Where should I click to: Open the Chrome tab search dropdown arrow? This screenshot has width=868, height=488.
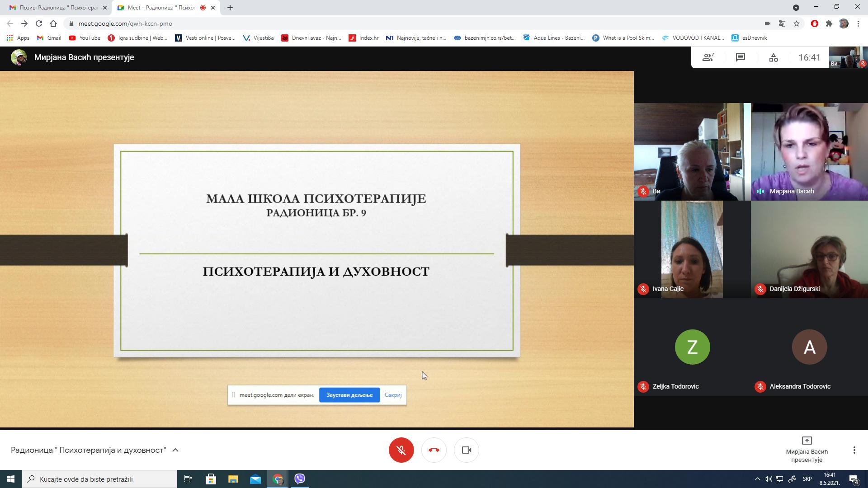[796, 7]
